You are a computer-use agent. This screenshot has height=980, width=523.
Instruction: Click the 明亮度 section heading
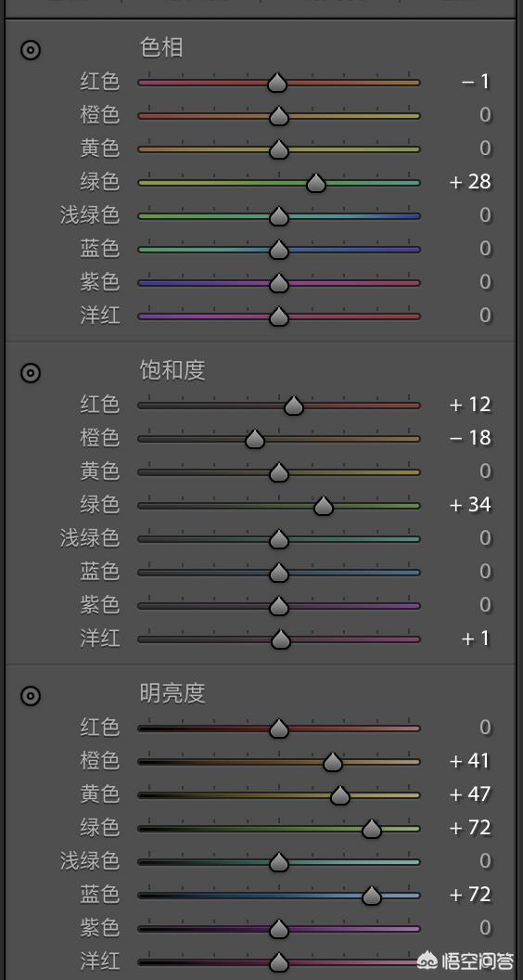coord(172,693)
